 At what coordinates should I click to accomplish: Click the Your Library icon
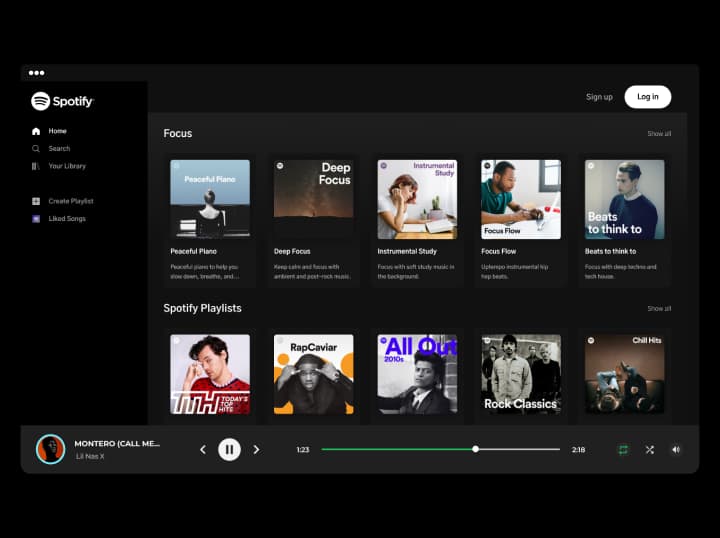pyautogui.click(x=35, y=166)
